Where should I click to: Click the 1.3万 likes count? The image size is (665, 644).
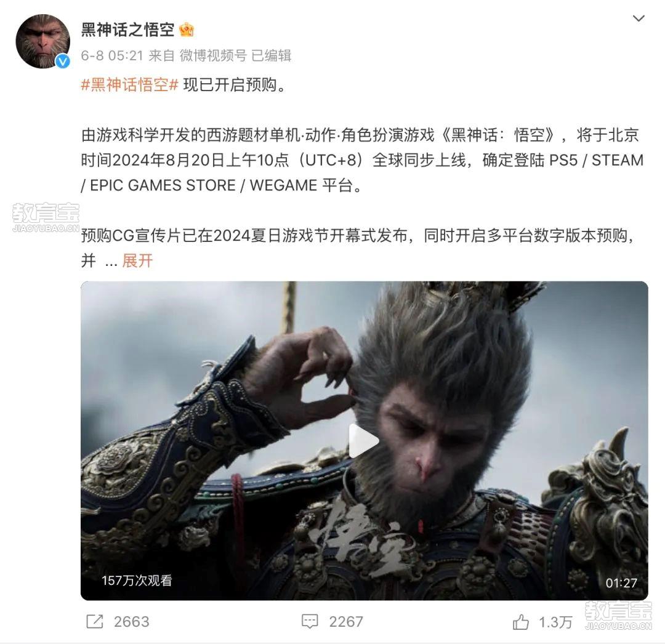(x=555, y=622)
